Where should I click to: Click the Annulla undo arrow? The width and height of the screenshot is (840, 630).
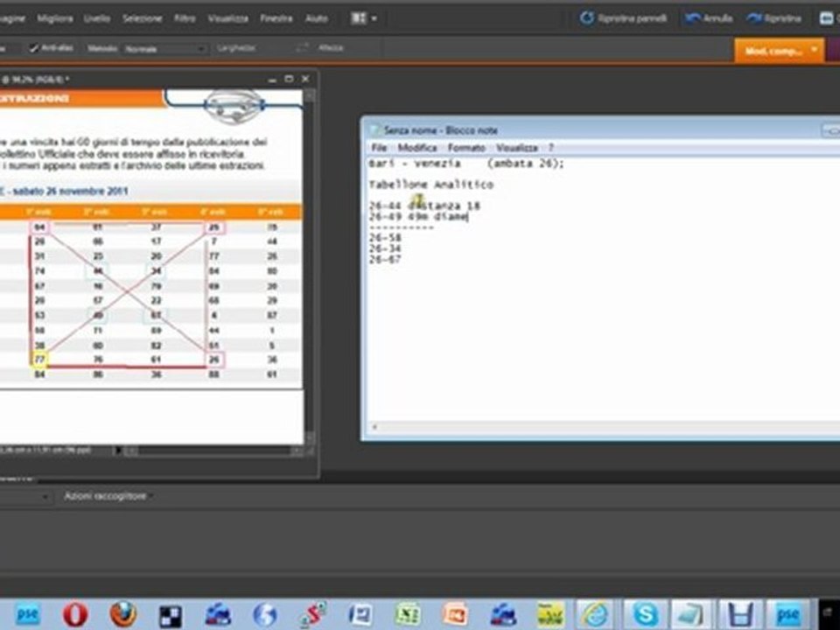pos(692,18)
